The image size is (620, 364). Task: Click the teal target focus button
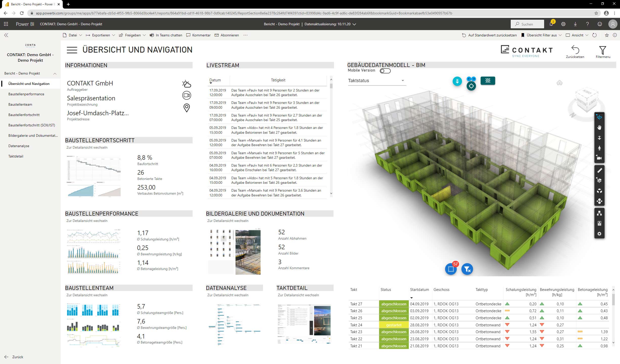(471, 86)
